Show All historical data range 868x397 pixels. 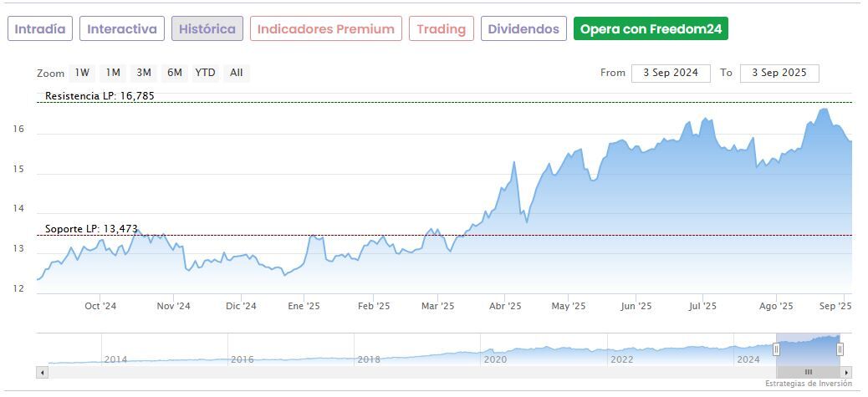(237, 73)
